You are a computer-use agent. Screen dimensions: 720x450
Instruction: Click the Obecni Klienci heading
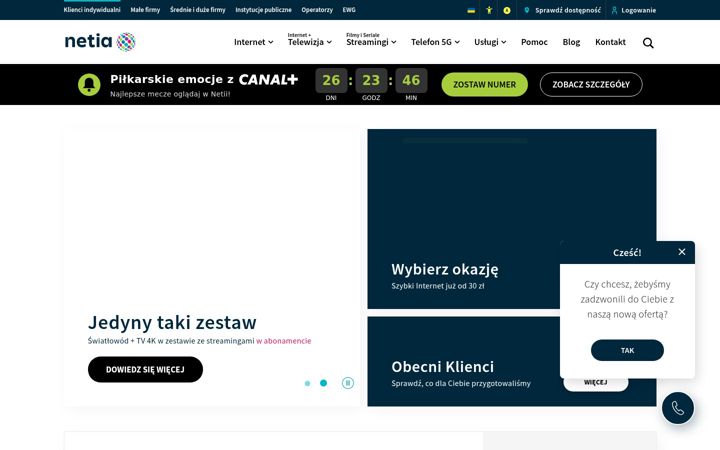click(x=443, y=366)
